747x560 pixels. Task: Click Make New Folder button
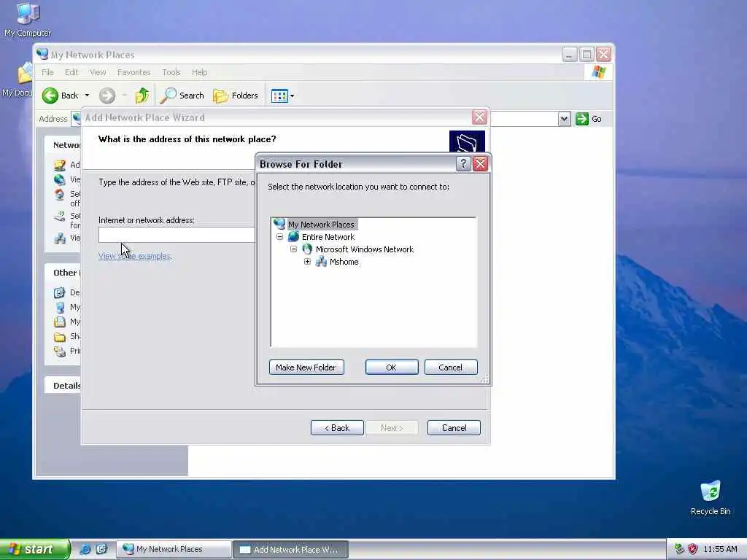(306, 367)
